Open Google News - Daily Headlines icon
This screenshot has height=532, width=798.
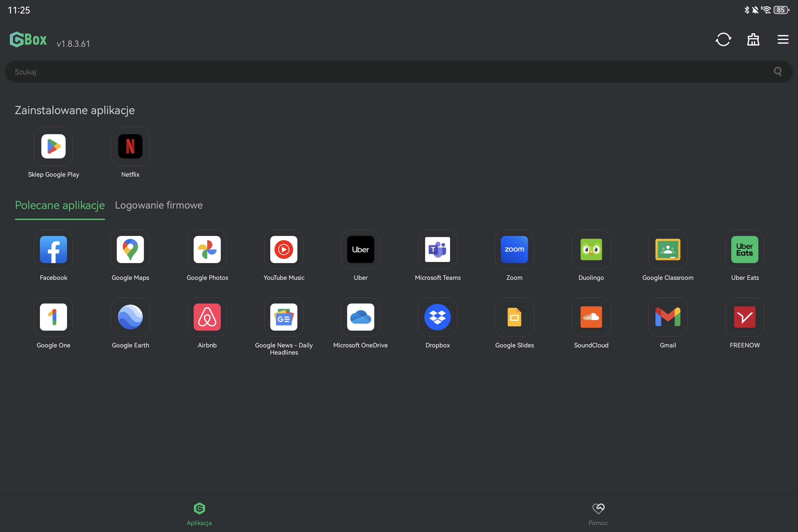[284, 317]
